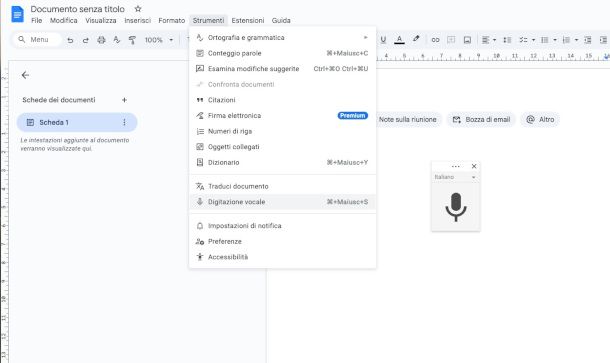Image resolution: width=610 pixels, height=363 pixels.
Task: Decrease paragraph indent
Action: coord(588,40)
